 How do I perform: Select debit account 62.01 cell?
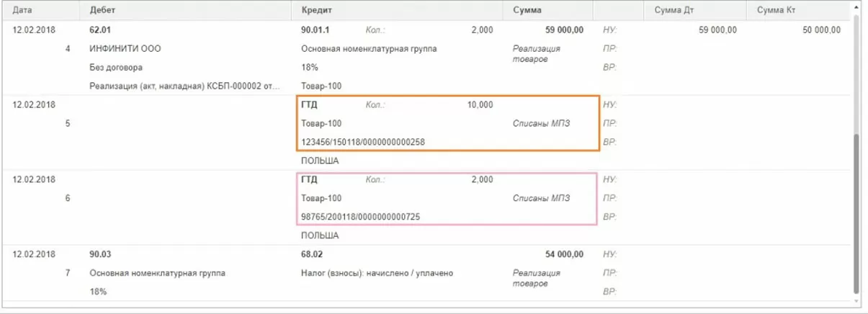click(102, 30)
